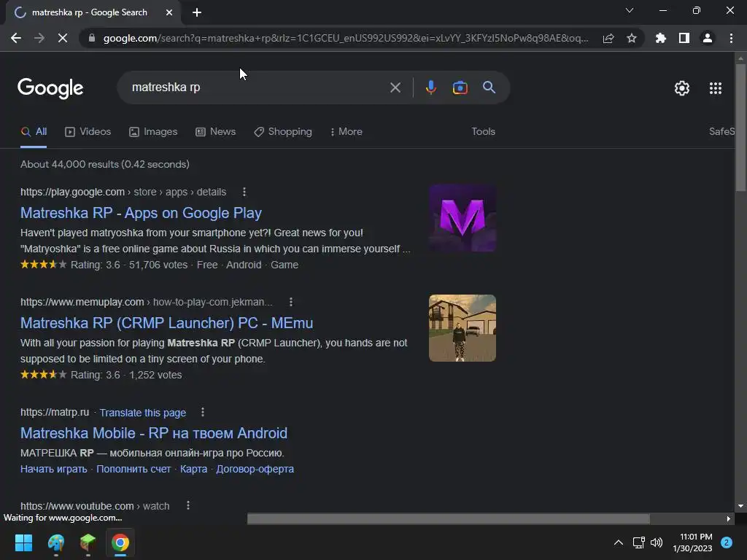The image size is (747, 560).
Task: Stop the page from loading
Action: (x=63, y=38)
